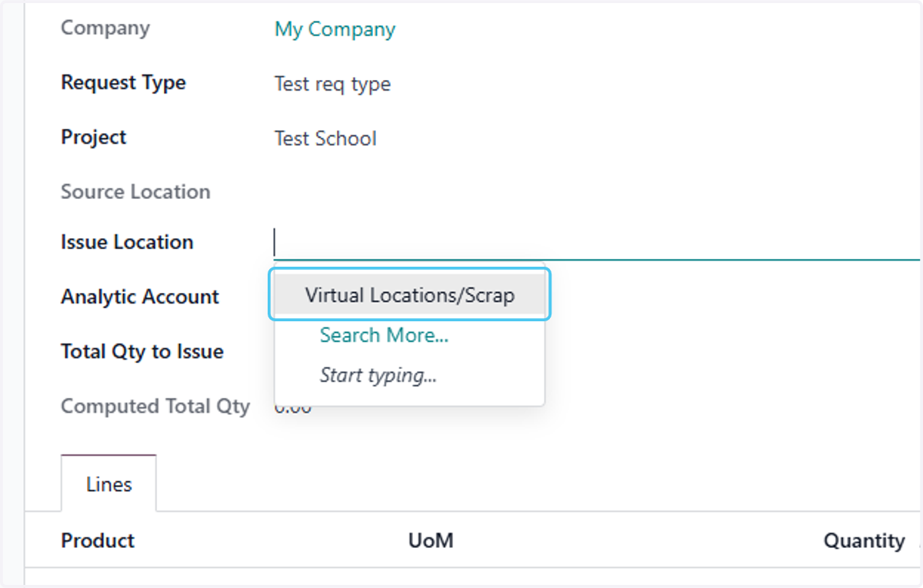Click the Test School project value
This screenshot has height=588, width=923.
pyautogui.click(x=325, y=138)
